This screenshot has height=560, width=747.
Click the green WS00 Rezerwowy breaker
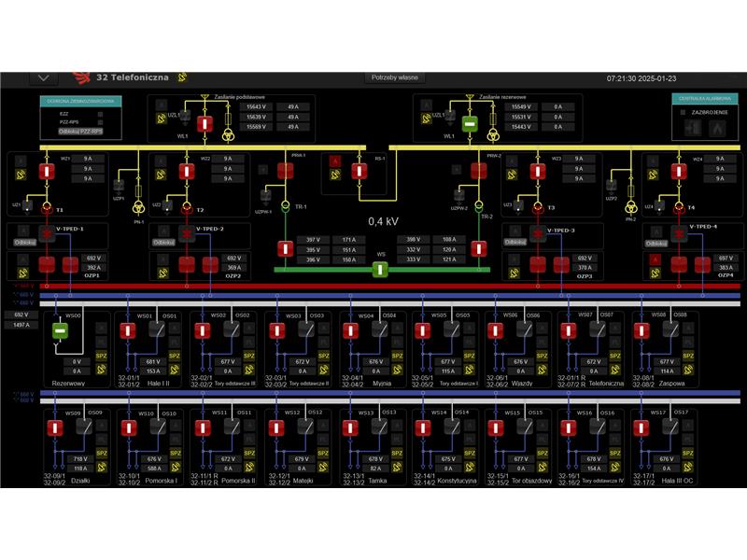[58, 331]
